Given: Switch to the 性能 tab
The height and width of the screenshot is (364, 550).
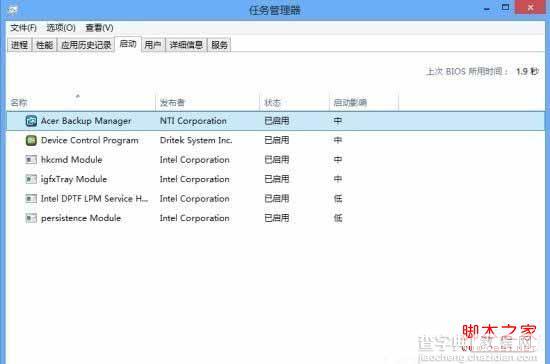Looking at the screenshot, I should click(x=45, y=45).
